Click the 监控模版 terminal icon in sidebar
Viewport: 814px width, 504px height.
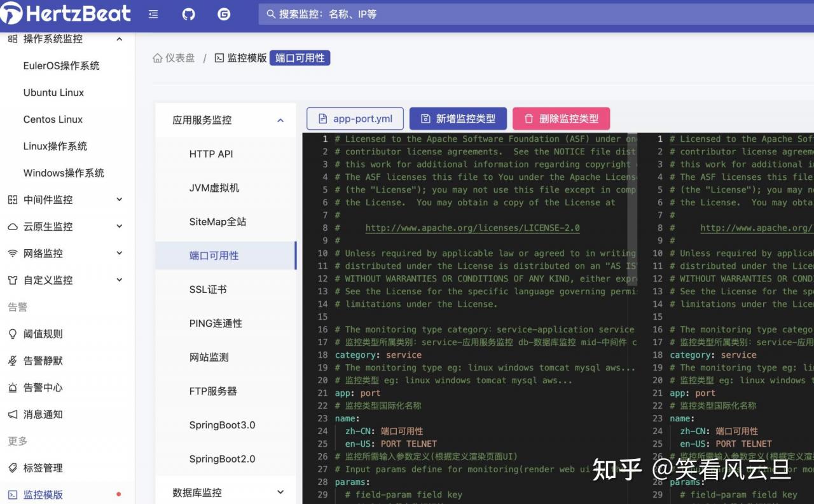pyautogui.click(x=12, y=494)
